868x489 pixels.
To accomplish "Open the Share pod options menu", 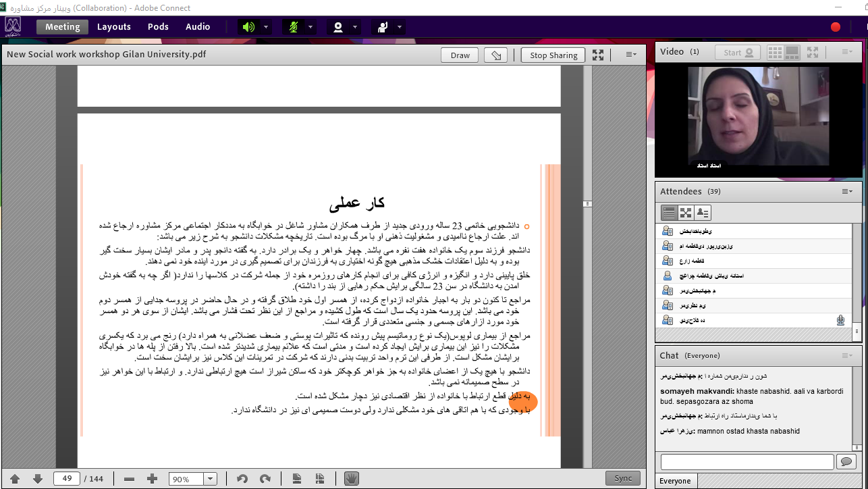I will click(631, 55).
